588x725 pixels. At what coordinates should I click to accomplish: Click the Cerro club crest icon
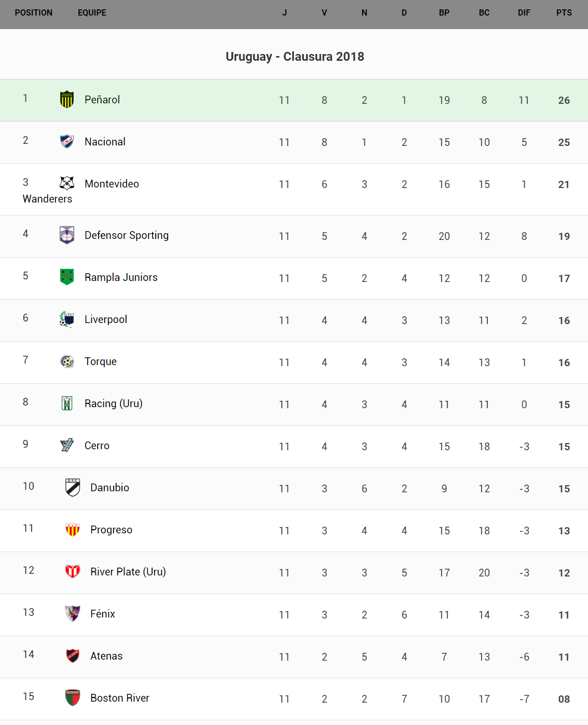[67, 445]
